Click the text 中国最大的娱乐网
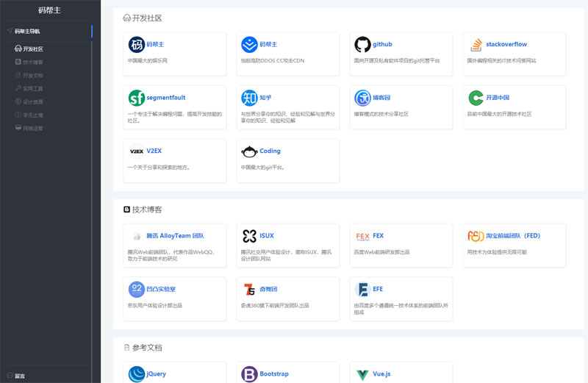 tap(148, 60)
